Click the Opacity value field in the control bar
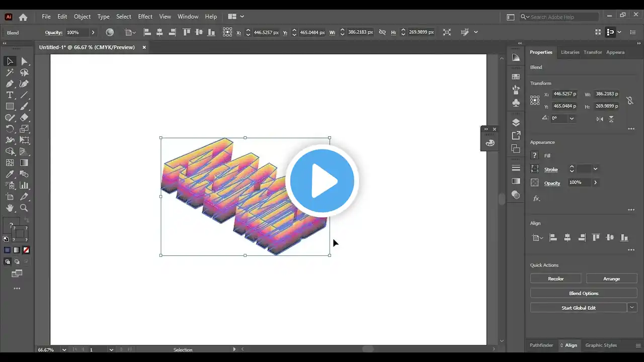 tap(73, 32)
